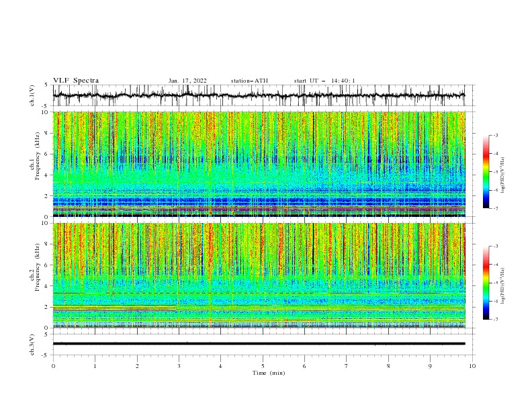Click the ch.2 "Frequency (kHz)" axis label
Image resolution: width=532 pixels, height=411 pixels.
(x=37, y=267)
